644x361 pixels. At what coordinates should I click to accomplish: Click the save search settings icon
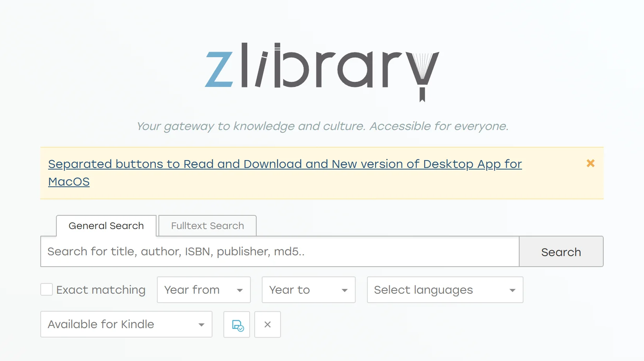(x=237, y=325)
